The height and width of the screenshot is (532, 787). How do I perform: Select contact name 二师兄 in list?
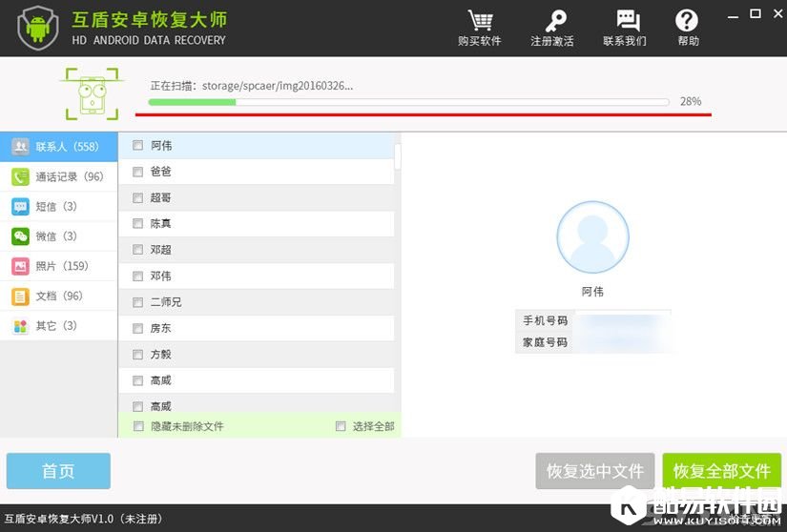tap(166, 302)
